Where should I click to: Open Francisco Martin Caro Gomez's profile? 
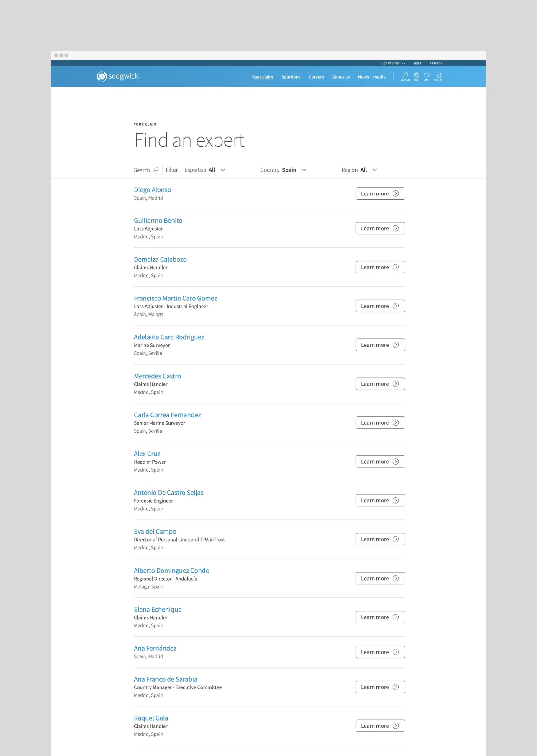pyautogui.click(x=175, y=298)
